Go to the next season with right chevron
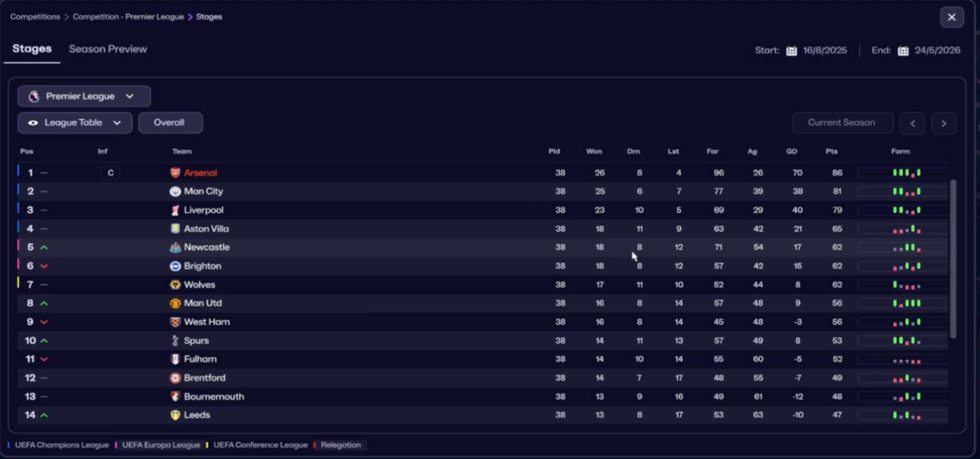 tap(944, 124)
